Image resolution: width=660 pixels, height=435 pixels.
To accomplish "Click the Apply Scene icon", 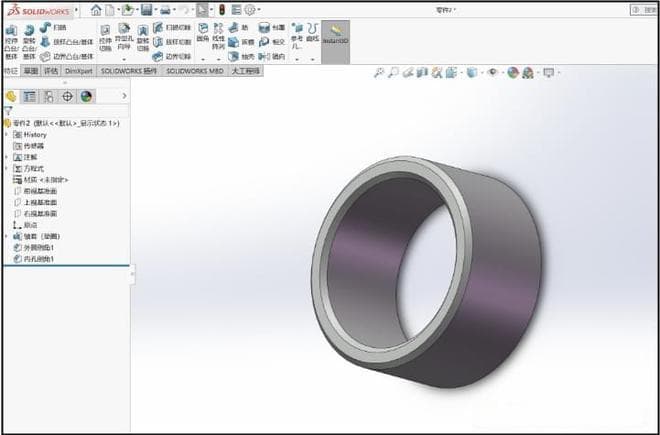I will point(528,73).
